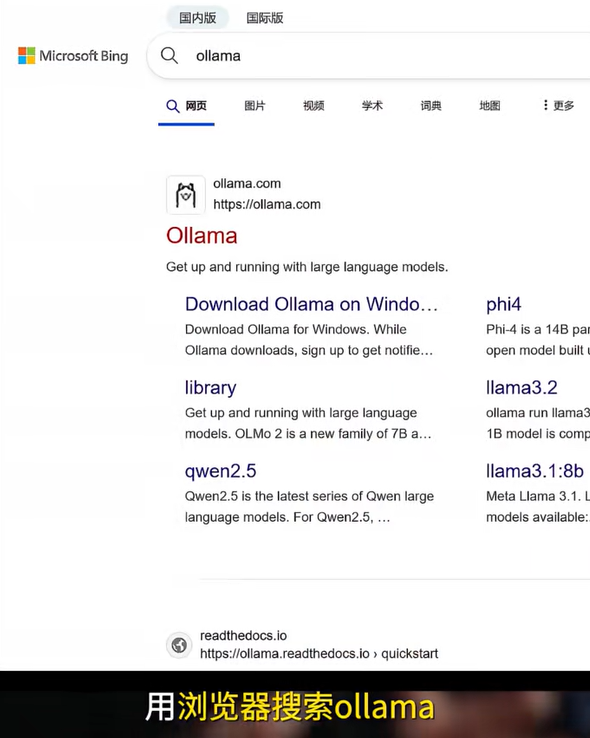
Task: Click the https://ollama.com URL
Action: click(x=267, y=204)
